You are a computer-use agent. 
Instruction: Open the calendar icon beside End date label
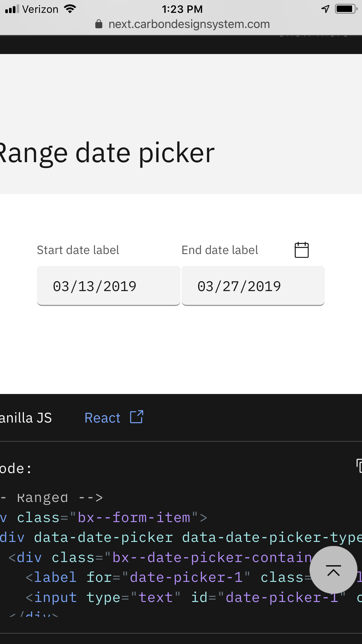coord(301,250)
